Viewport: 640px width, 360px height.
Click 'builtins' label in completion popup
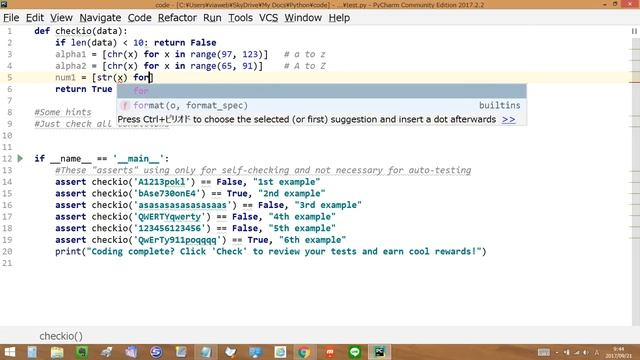click(x=500, y=105)
